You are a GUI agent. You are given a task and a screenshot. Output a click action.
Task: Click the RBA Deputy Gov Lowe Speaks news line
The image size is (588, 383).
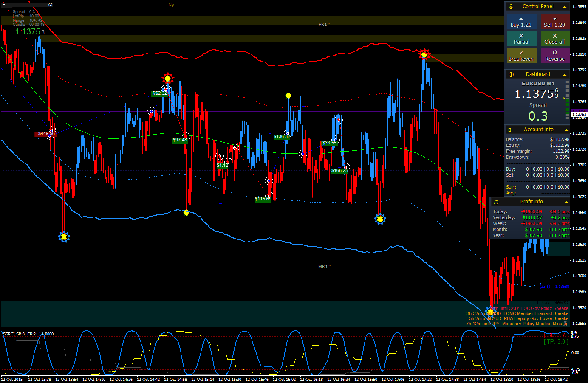coord(519,318)
